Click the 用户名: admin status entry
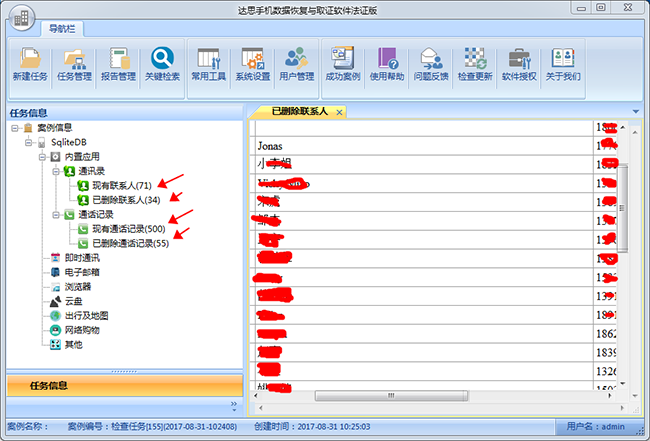The height and width of the screenshot is (441, 650). (595, 426)
